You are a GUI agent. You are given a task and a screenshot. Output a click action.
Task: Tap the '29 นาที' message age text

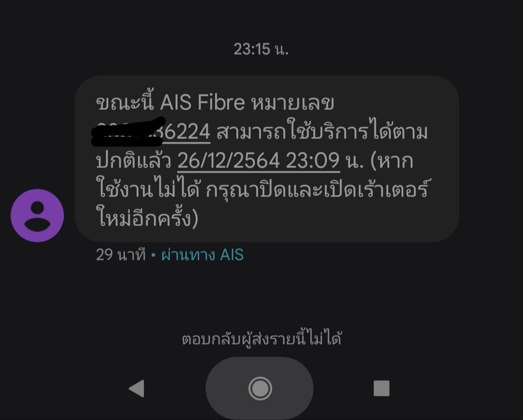(121, 255)
